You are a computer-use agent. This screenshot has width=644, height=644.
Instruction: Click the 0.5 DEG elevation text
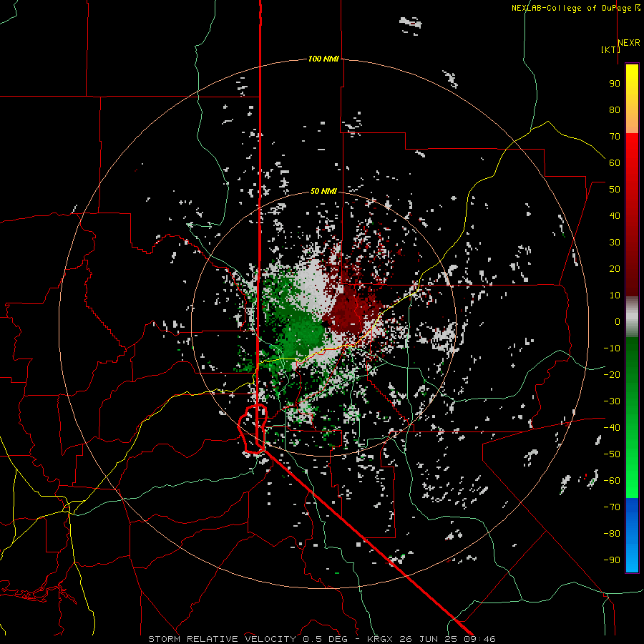pos(326,639)
